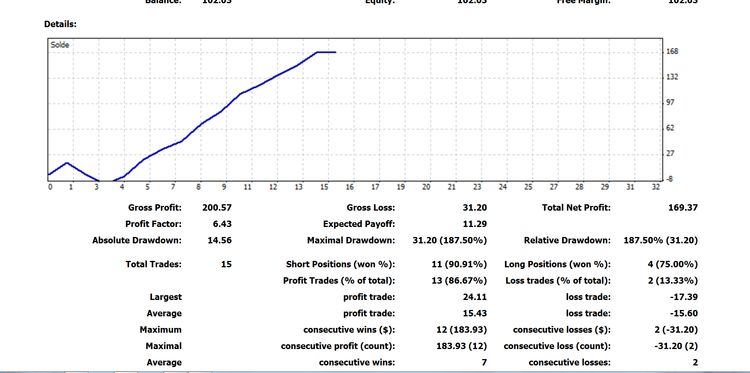Click the Details: heading
This screenshot has width=750, height=373.
click(60, 24)
